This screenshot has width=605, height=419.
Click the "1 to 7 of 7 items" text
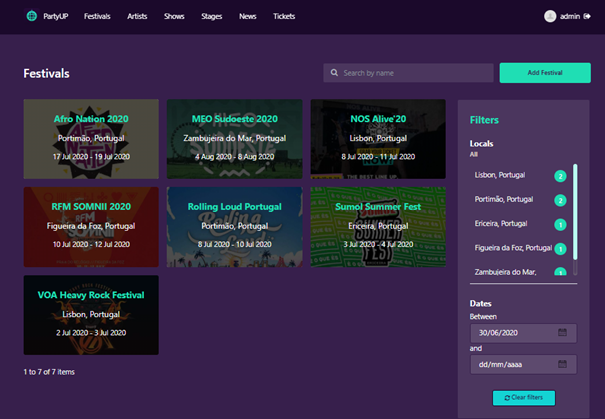(x=49, y=372)
